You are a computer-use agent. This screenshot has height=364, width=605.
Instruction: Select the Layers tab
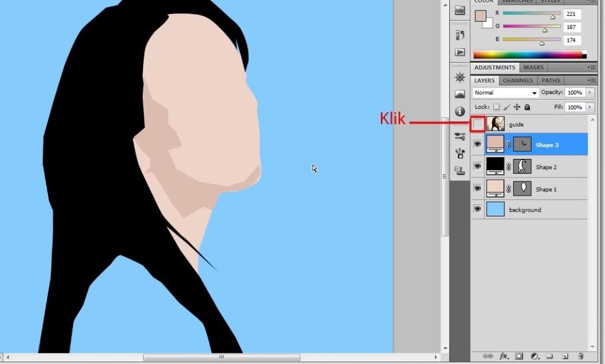pyautogui.click(x=484, y=80)
